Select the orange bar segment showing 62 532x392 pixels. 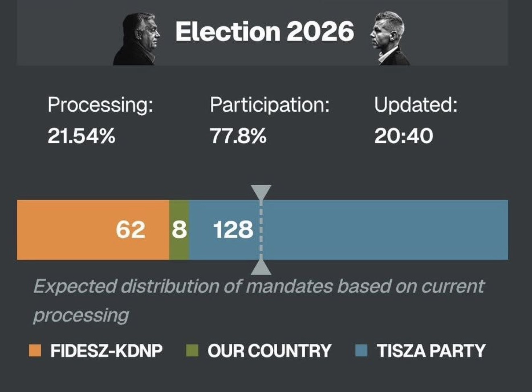click(93, 230)
